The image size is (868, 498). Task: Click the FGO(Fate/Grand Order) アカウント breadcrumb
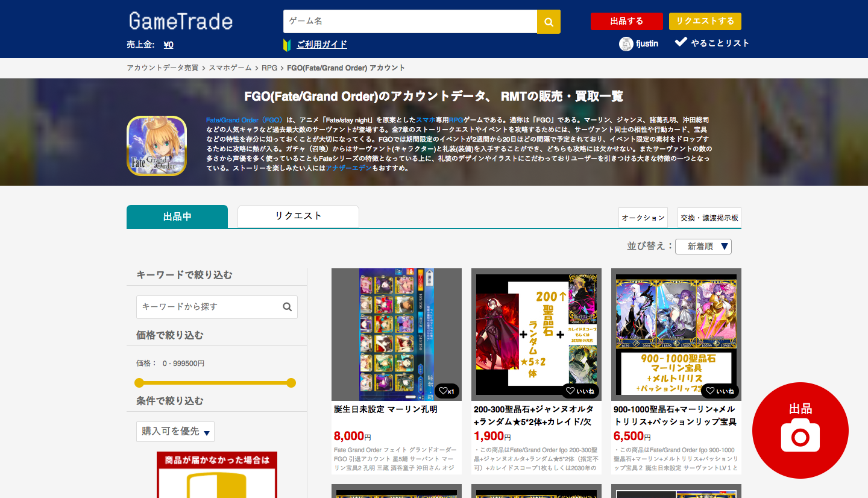point(346,68)
